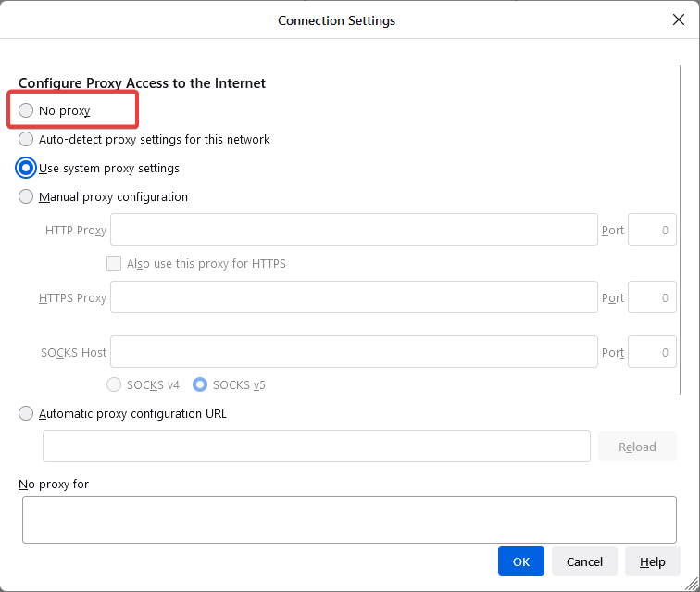
Task: Check Also use this proxy for HTTPS
Action: (x=114, y=263)
